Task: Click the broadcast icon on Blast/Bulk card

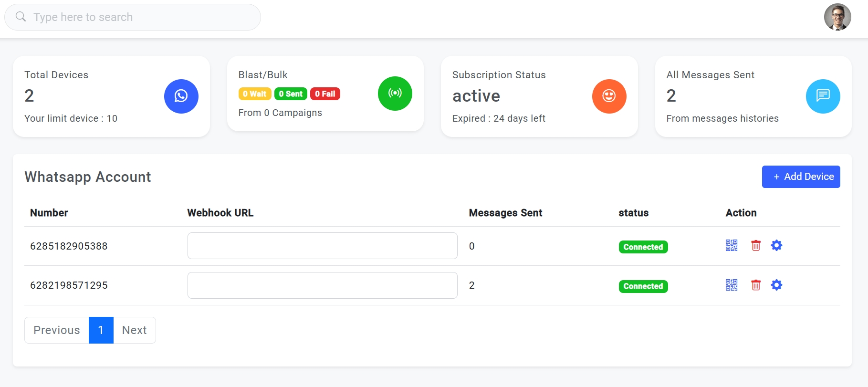Action: click(395, 94)
